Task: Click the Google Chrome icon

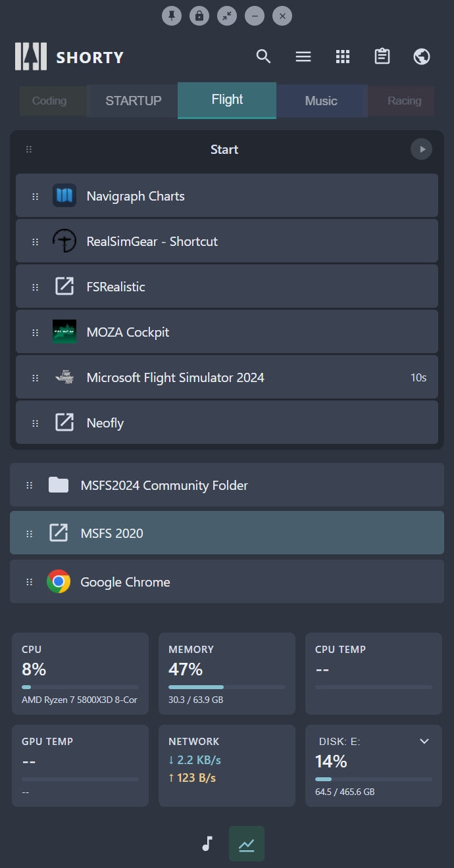Action: [x=59, y=582]
